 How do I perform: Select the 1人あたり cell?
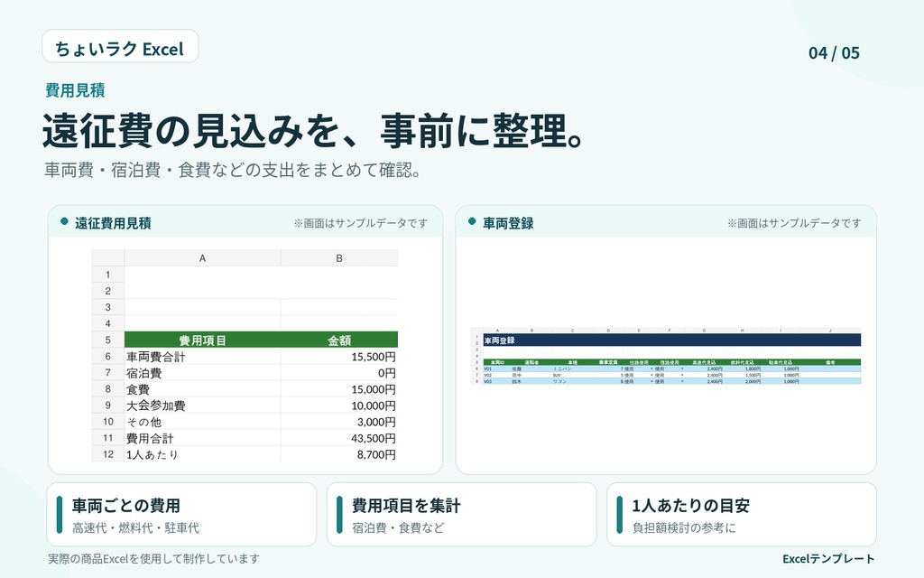pos(202,454)
